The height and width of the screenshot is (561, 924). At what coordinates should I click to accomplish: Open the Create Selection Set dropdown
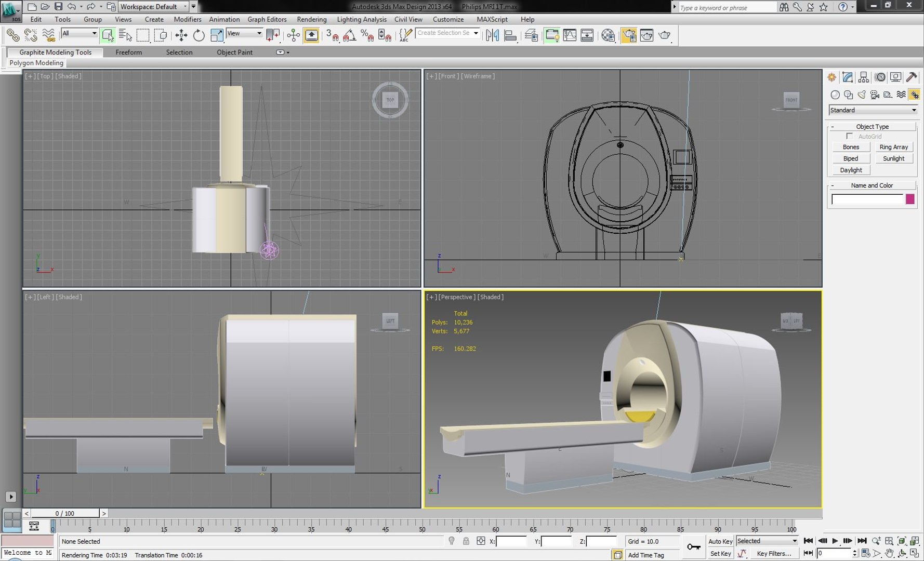[447, 33]
